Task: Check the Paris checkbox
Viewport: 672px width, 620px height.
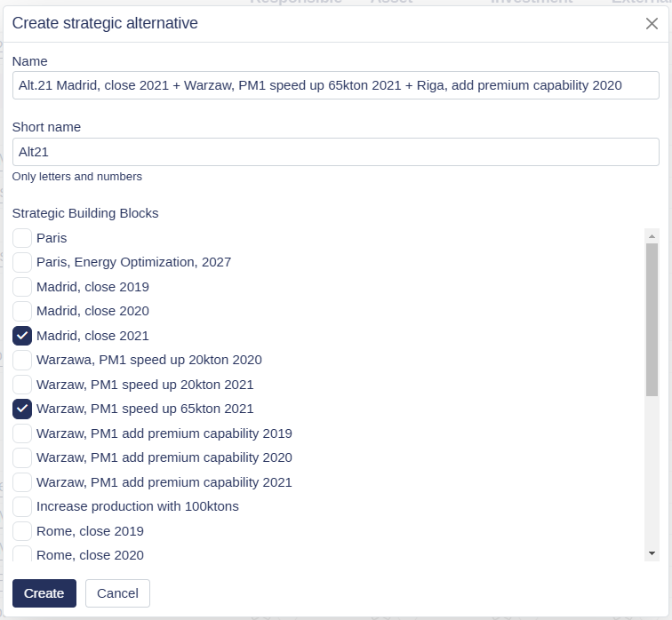Action: pos(22,238)
